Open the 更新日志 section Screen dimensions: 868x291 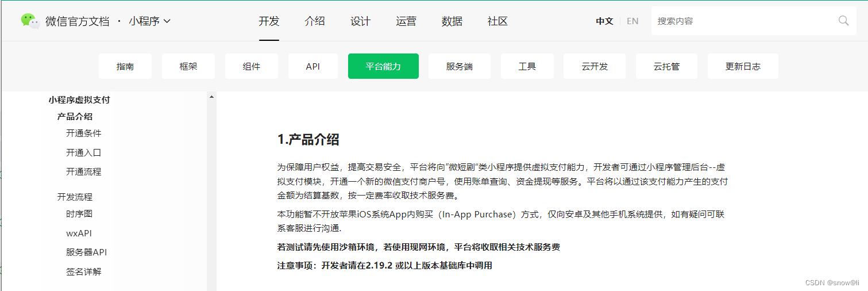click(743, 66)
